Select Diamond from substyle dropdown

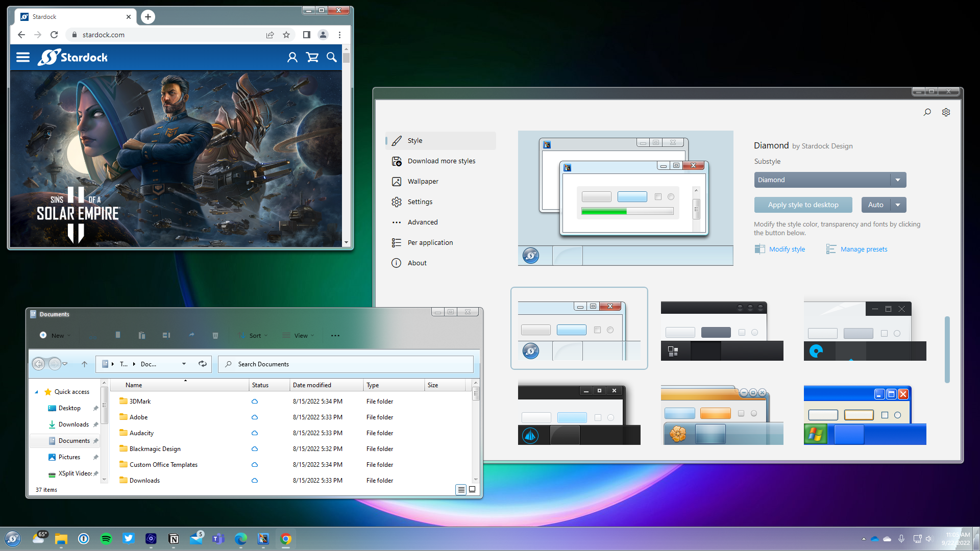coord(830,179)
